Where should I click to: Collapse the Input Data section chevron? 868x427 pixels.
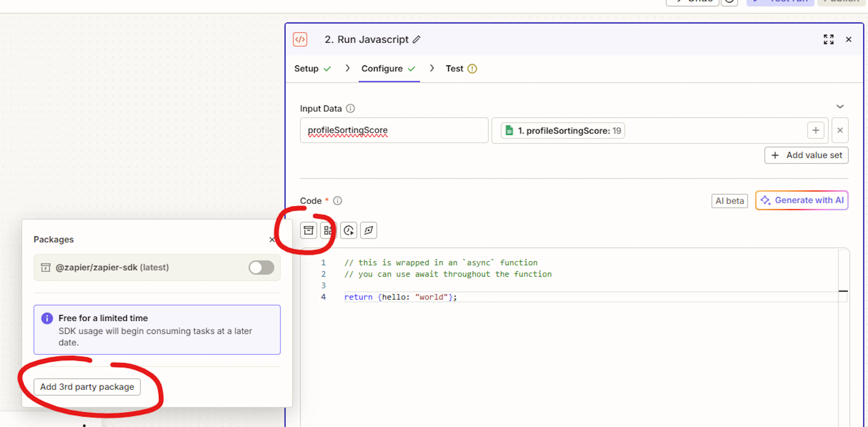click(840, 107)
